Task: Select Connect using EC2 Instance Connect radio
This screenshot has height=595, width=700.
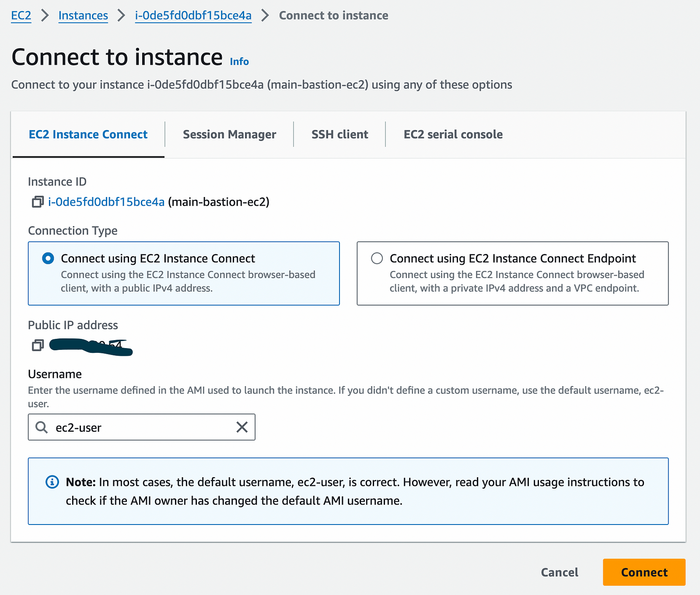Action: 48,258
